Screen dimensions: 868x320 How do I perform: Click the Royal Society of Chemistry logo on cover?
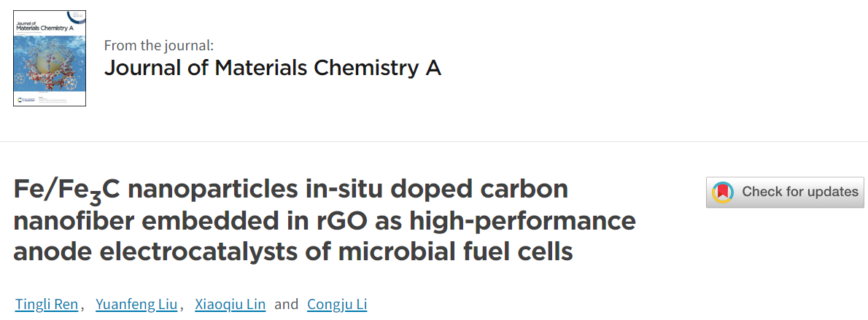(25, 100)
